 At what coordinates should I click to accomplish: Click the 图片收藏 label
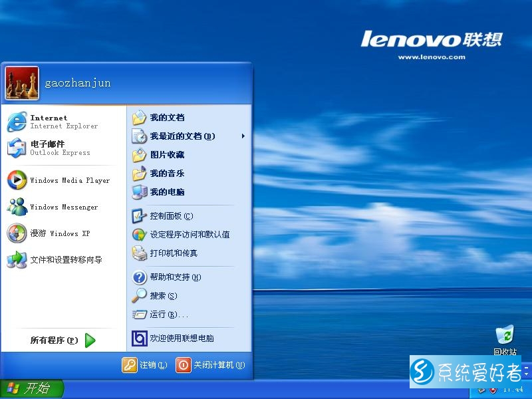coord(168,155)
